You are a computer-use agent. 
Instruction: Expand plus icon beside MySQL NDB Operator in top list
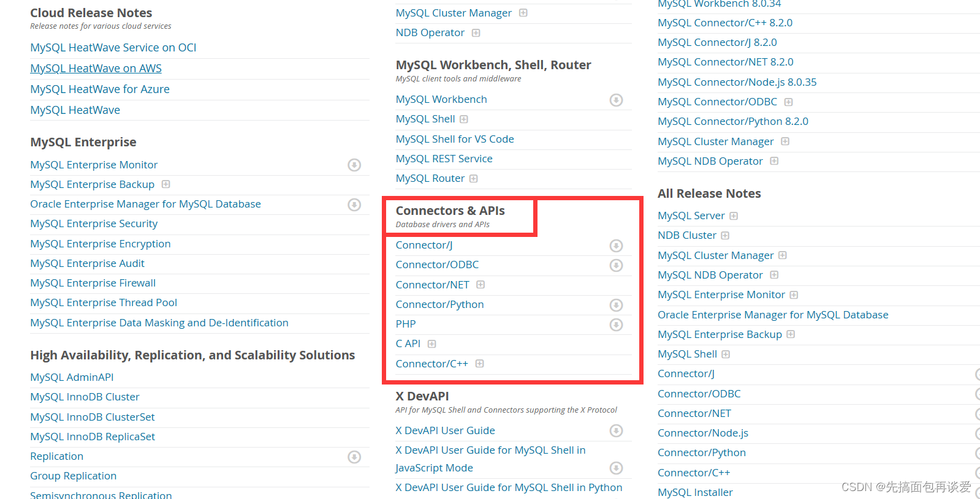pyautogui.click(x=774, y=161)
